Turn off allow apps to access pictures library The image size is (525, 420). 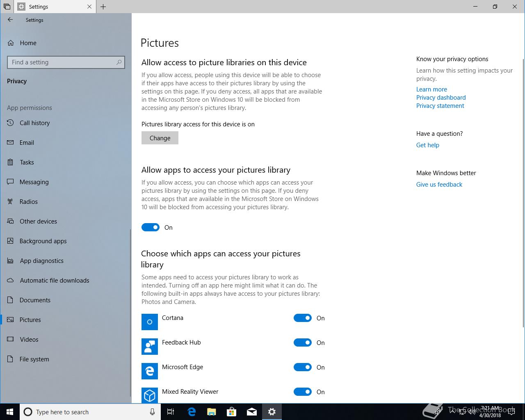(151, 227)
